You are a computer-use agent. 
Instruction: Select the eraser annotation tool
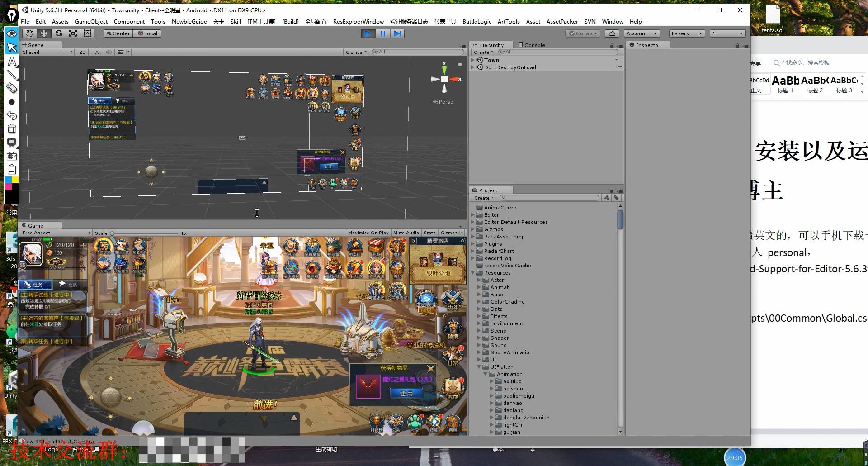point(12,88)
